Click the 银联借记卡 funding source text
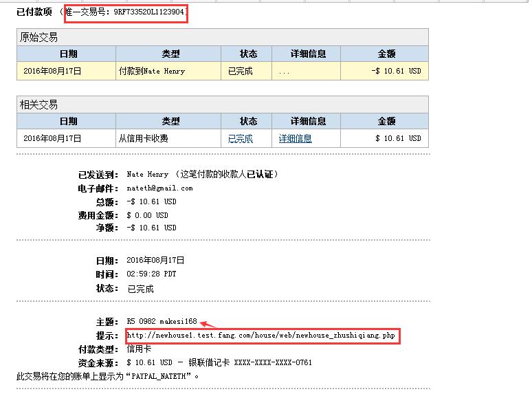Image resolution: width=532 pixels, height=394 pixels. coord(208,362)
